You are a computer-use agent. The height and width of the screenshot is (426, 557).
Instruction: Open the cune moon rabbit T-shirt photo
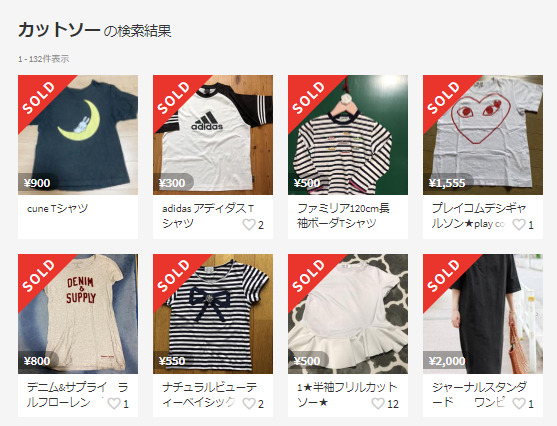[78, 135]
